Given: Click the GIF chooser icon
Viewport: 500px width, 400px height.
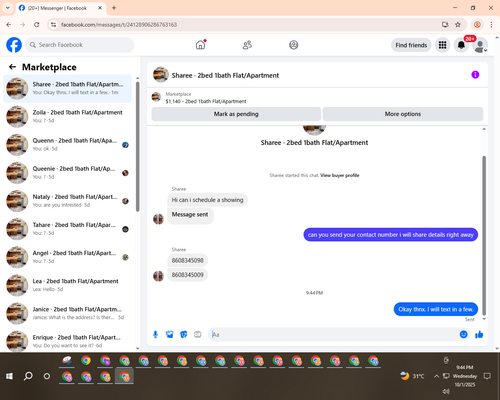Looking at the screenshot, I should [x=198, y=334].
